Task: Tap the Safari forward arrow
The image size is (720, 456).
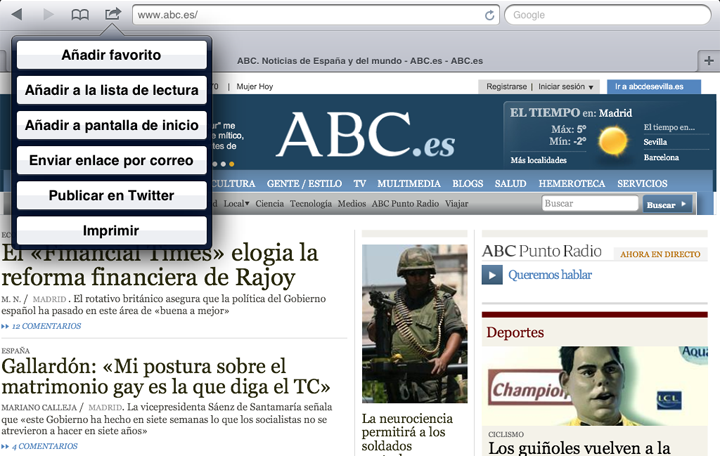Action: point(48,15)
